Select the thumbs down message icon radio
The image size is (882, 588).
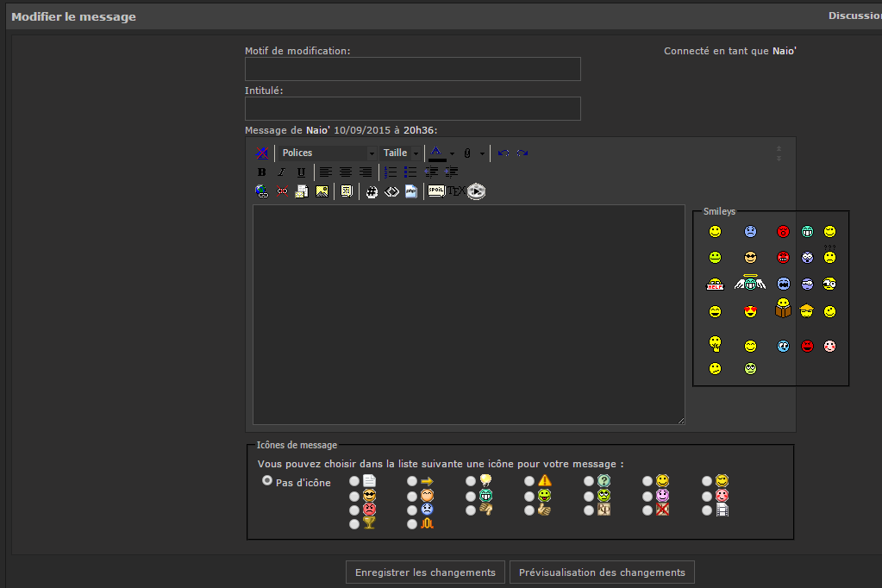tap(470, 510)
